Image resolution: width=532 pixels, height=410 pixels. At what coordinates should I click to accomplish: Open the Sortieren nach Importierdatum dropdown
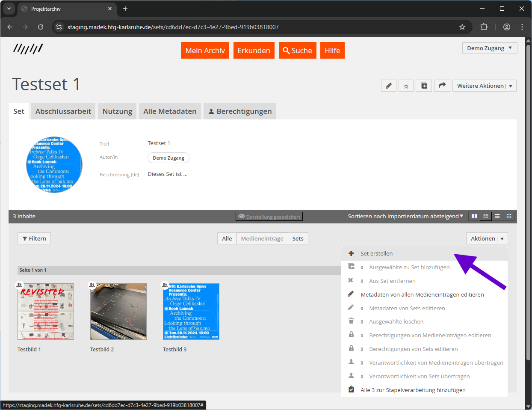405,217
